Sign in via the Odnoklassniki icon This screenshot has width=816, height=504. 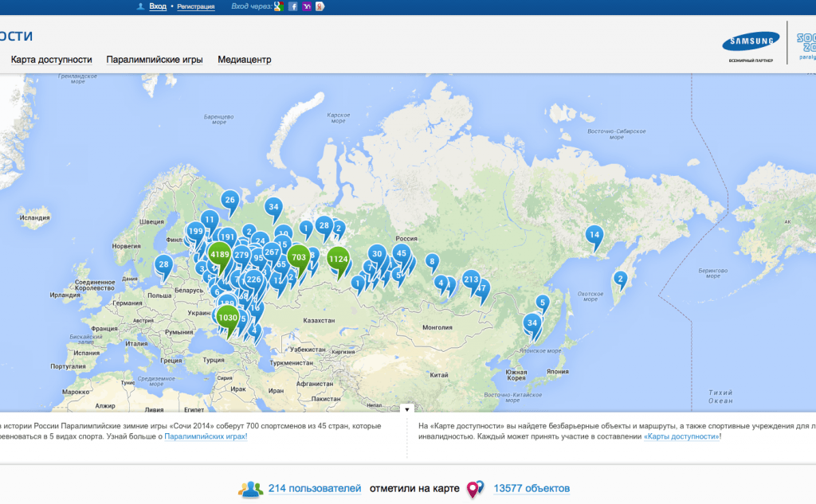(307, 6)
